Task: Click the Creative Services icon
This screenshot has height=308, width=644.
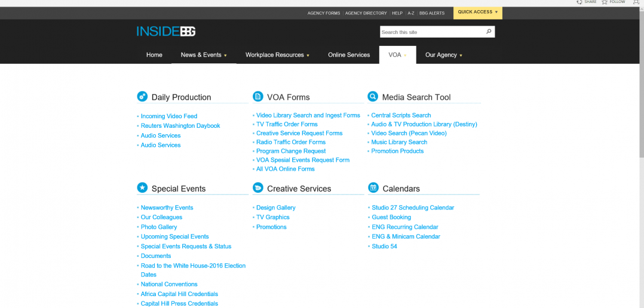Action: pos(258,188)
